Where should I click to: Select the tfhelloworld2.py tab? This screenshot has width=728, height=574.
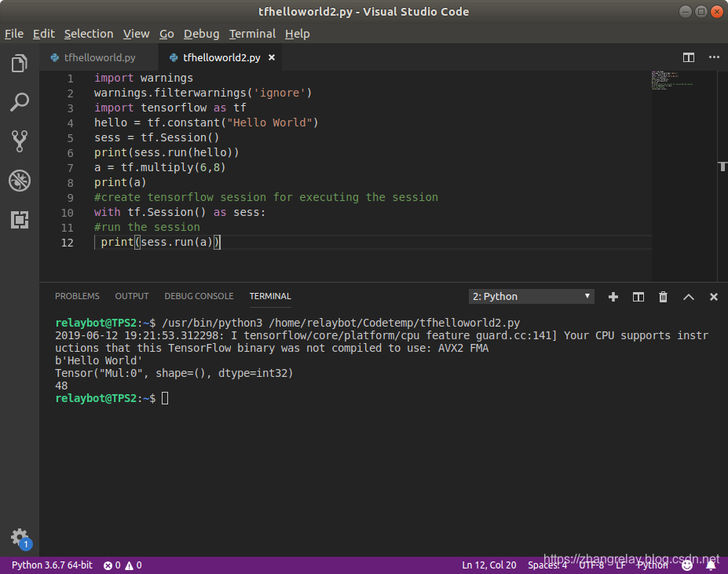point(219,57)
